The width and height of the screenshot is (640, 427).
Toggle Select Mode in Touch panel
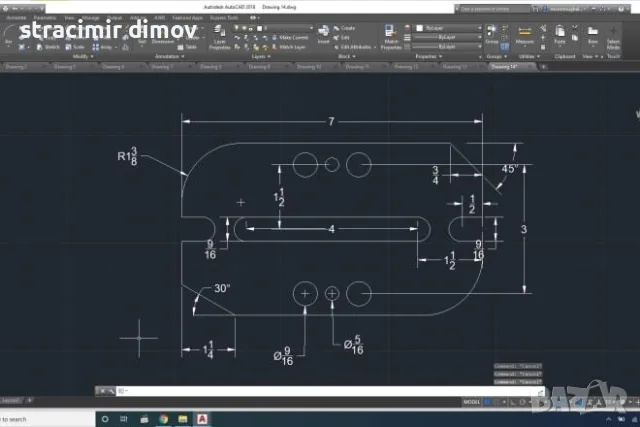click(x=613, y=38)
